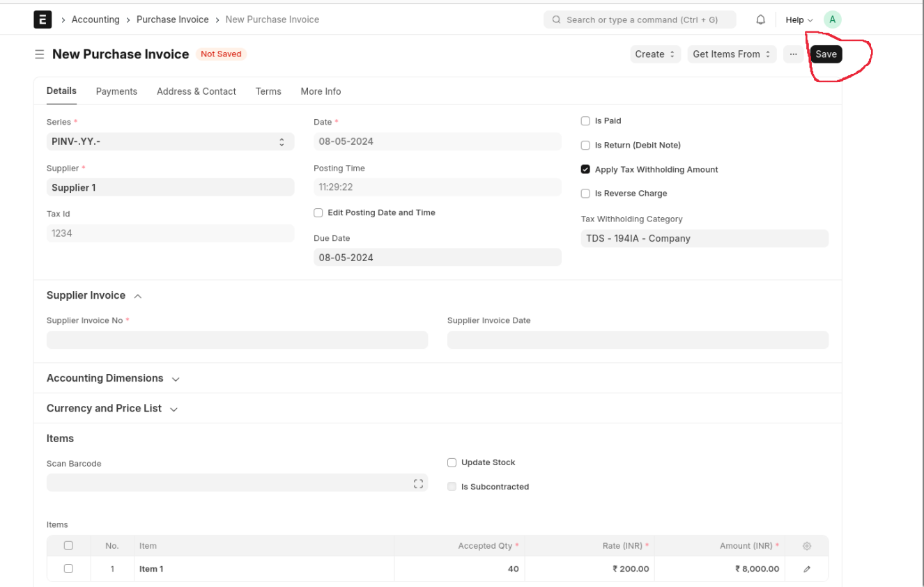Click the pencil edit icon for Item 1

pyautogui.click(x=807, y=569)
